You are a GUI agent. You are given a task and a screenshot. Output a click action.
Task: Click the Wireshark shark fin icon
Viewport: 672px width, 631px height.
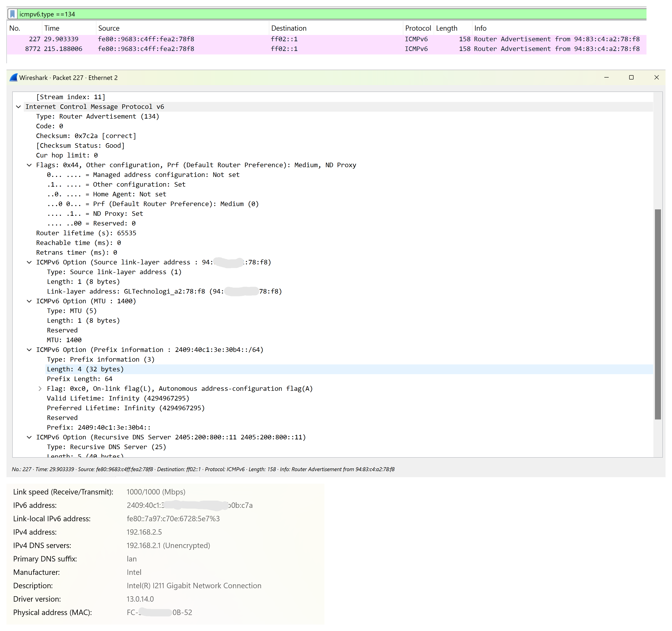14,78
